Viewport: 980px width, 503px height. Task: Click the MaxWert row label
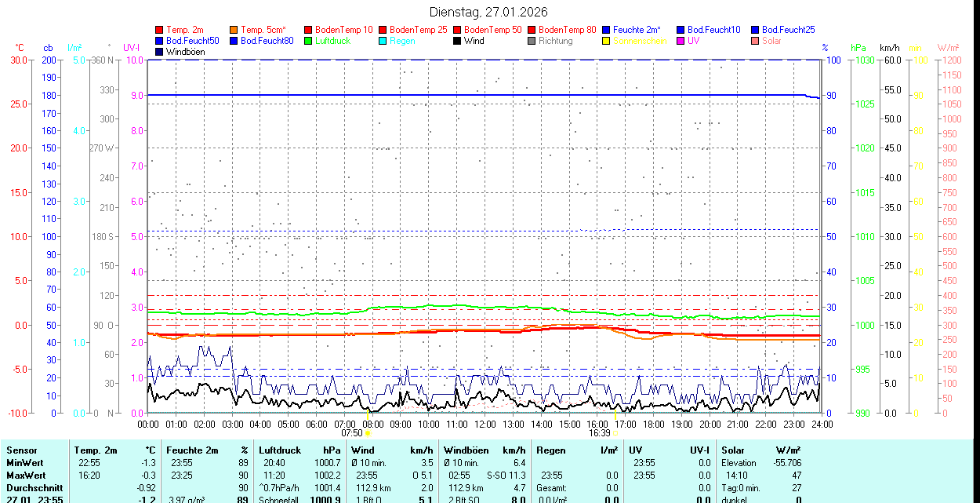coord(26,476)
